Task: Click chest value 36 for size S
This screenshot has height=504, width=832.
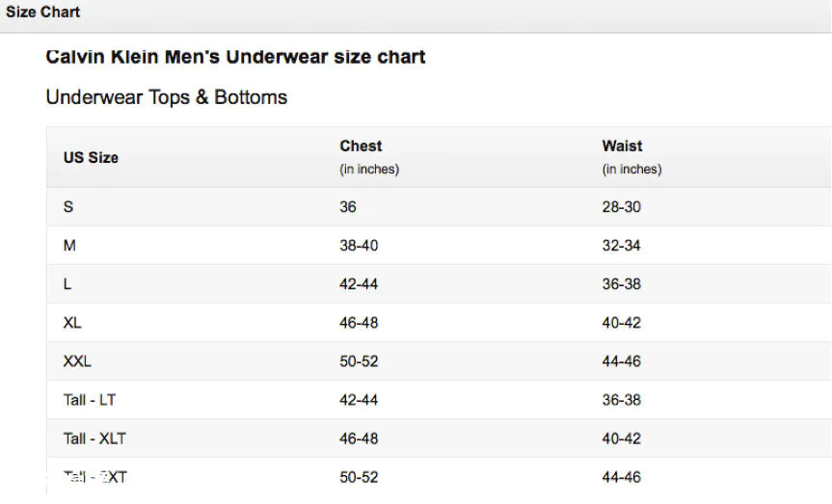Action: tap(348, 207)
